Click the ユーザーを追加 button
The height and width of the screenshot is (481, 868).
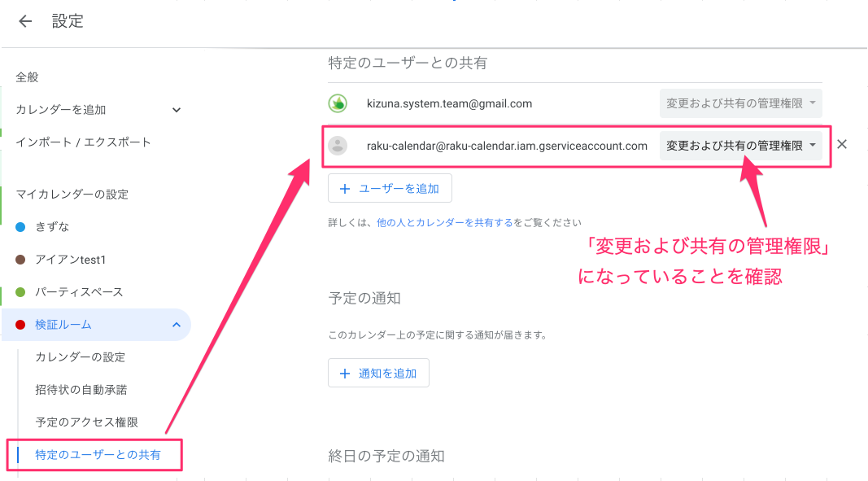390,188
